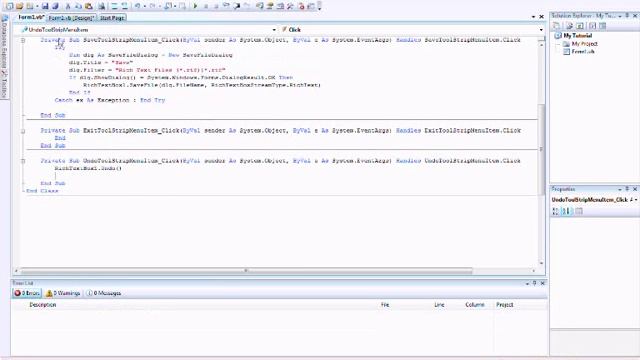Click the Copy toolbar icon

78,6
